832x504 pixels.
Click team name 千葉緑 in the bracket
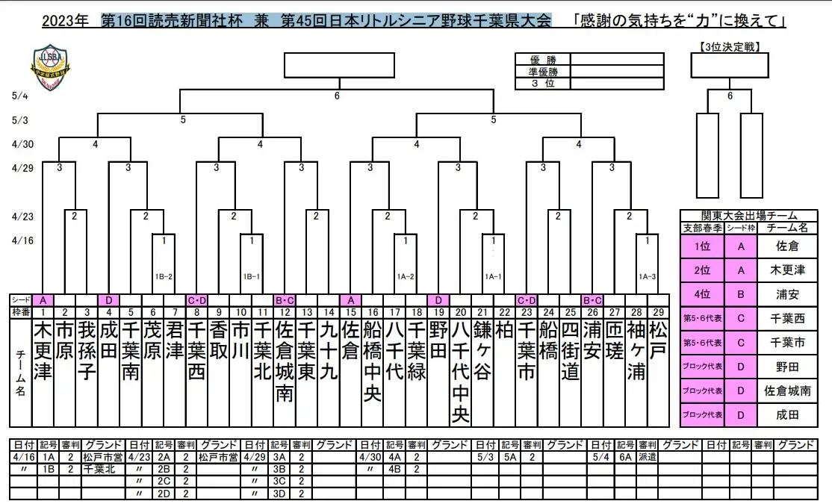coord(417,351)
